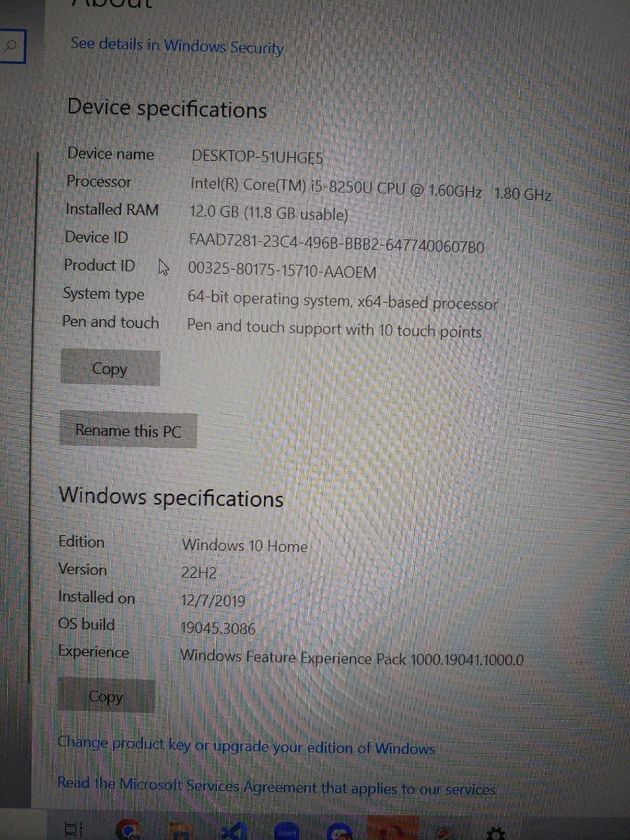Launch Visual Studio Code from the taskbar

[x=234, y=832]
